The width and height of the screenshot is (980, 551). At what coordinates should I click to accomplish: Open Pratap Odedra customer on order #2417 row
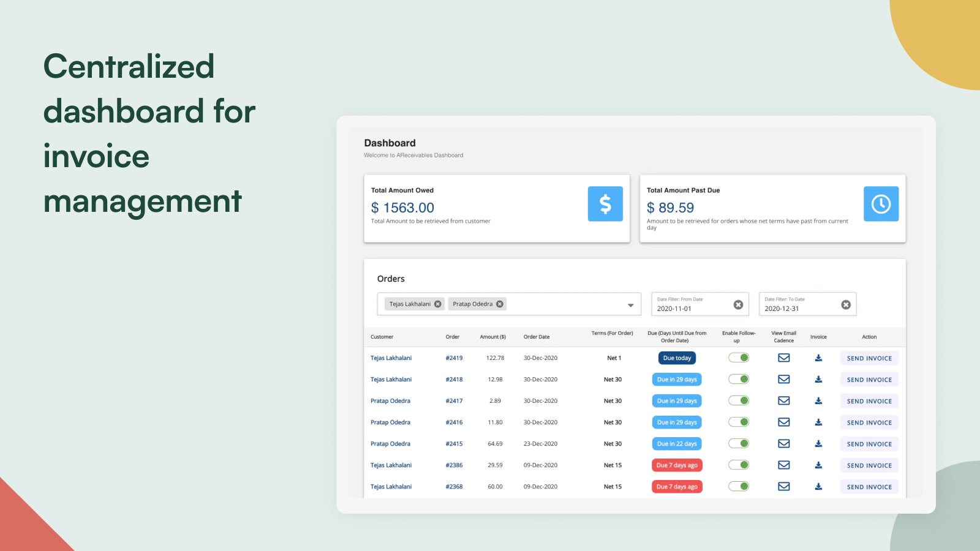[x=390, y=401]
